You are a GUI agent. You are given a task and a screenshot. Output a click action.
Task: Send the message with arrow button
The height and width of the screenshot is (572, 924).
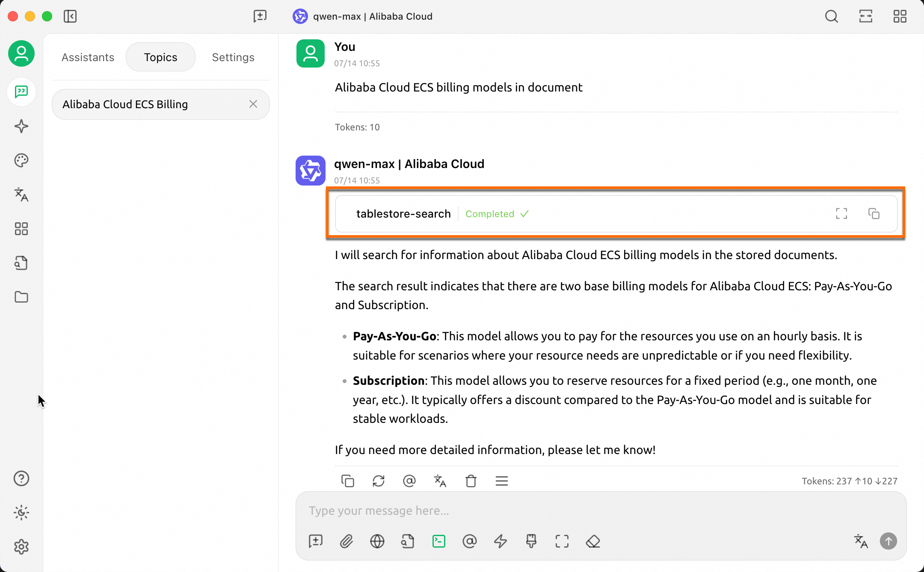pyautogui.click(x=888, y=541)
